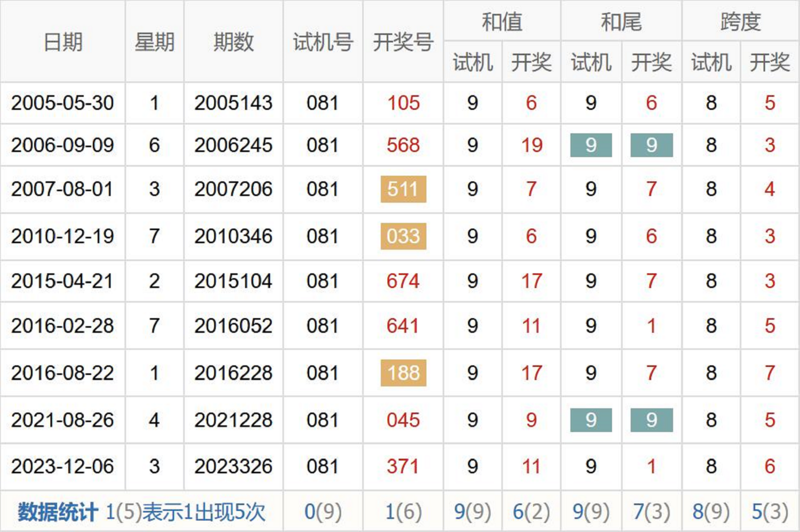Screen dimensions: 800x532
Task: Click the 日期 column header
Action: click(62, 42)
